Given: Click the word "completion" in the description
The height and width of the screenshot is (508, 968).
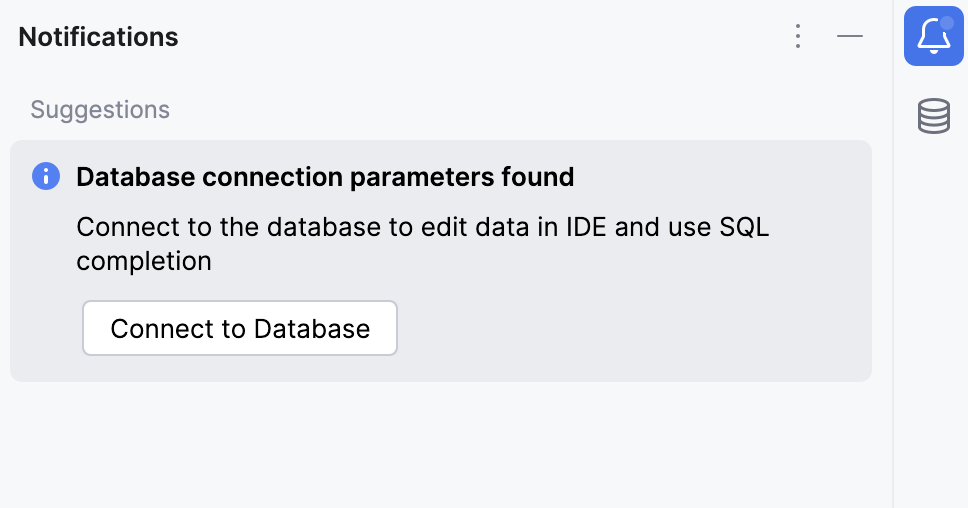Looking at the screenshot, I should [x=144, y=261].
